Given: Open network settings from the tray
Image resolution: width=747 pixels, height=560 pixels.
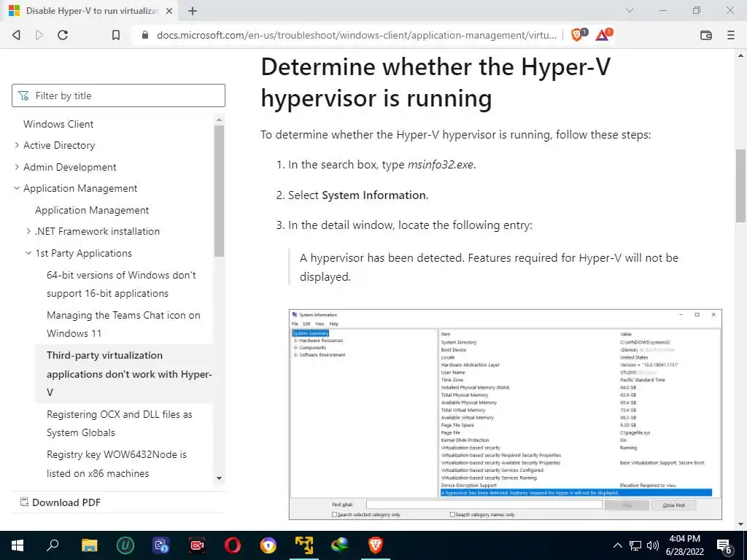Looking at the screenshot, I should (x=635, y=545).
